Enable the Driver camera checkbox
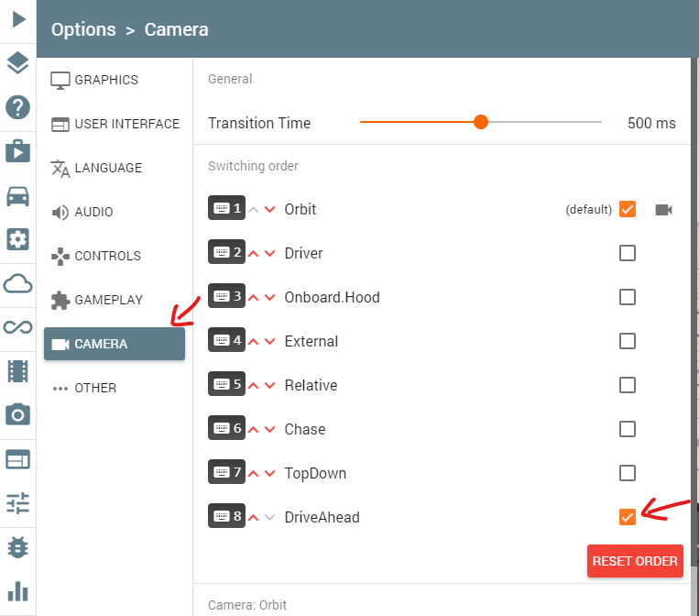The width and height of the screenshot is (699, 616). [628, 253]
